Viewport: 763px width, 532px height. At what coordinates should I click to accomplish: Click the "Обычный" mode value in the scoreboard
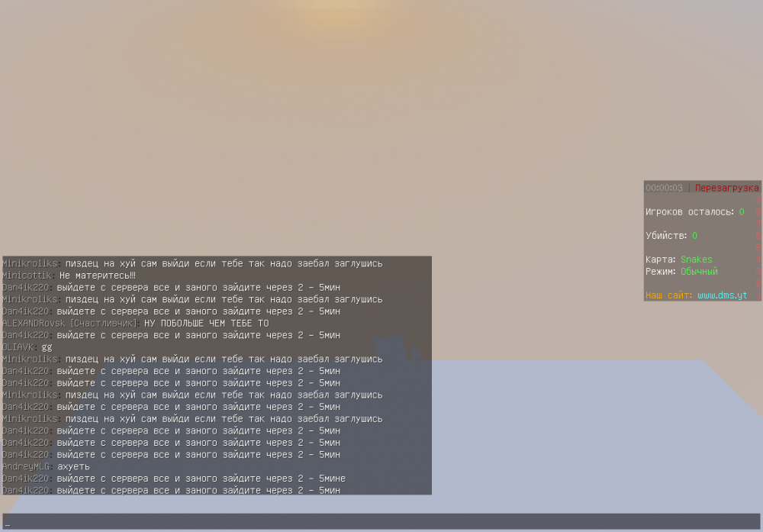coord(699,271)
